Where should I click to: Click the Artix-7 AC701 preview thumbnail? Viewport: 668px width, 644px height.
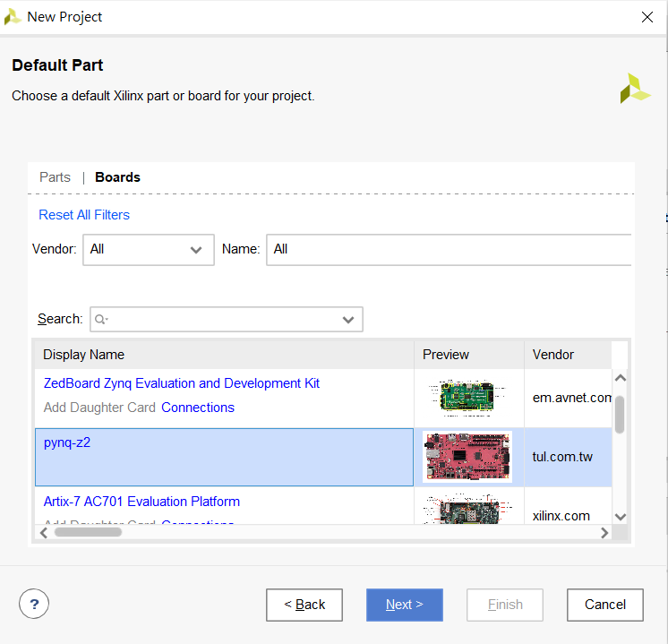[467, 509]
